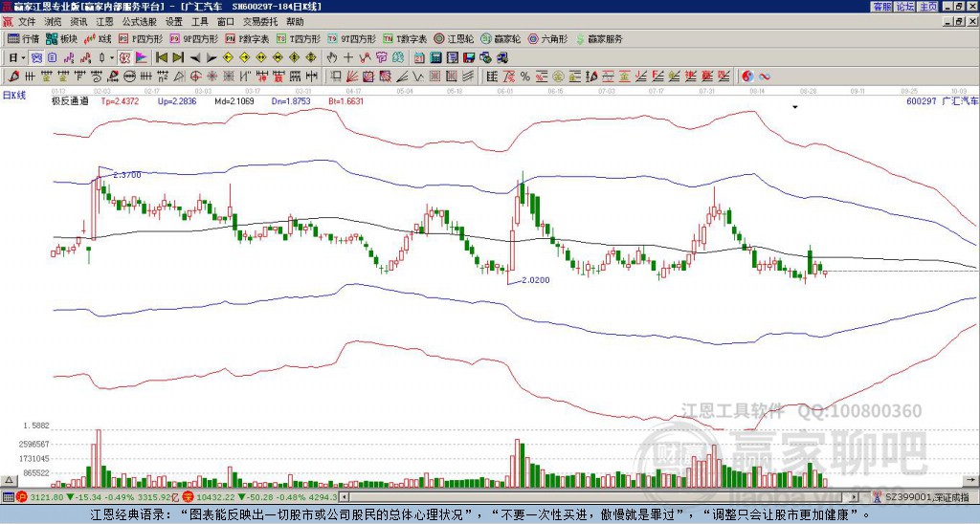This screenshot has width=980, height=524.
Task: Click the flag colored triangle icon
Action: (x=142, y=58)
